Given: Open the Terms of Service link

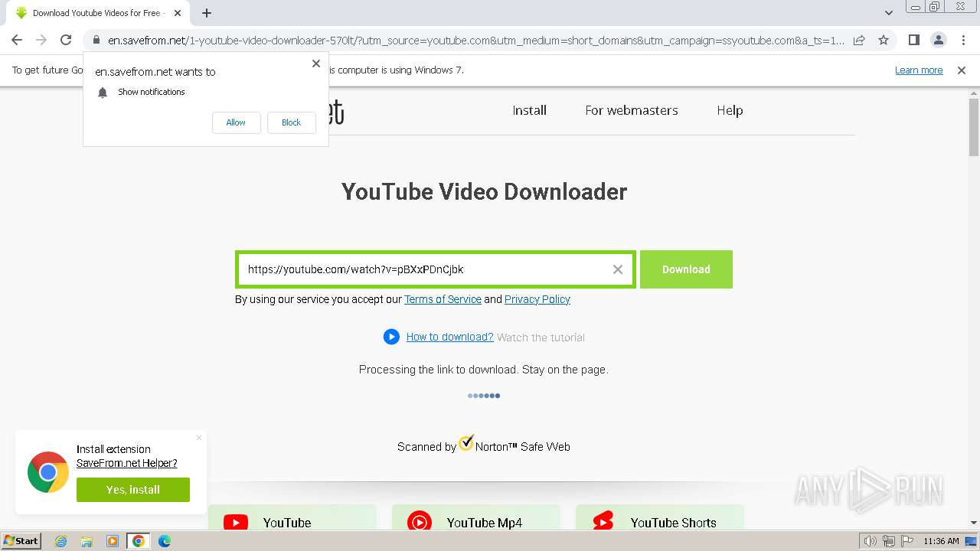Looking at the screenshot, I should tap(443, 299).
